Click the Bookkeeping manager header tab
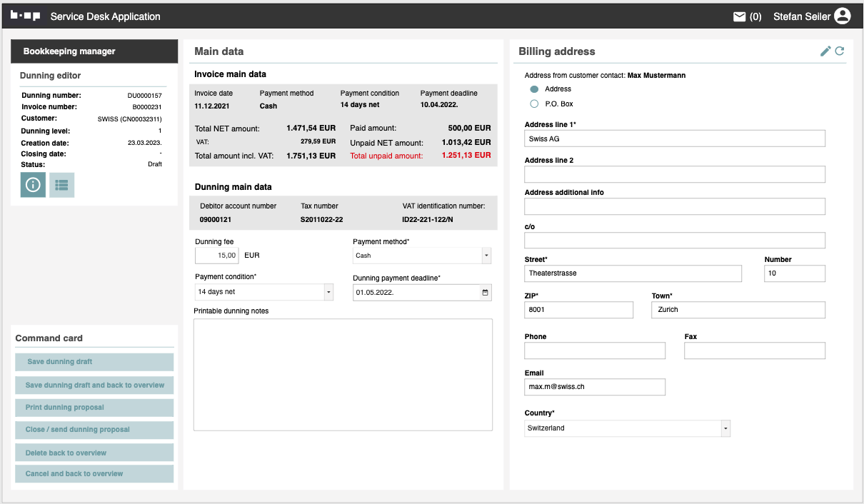Viewport: 864px width, 504px height. [x=94, y=51]
